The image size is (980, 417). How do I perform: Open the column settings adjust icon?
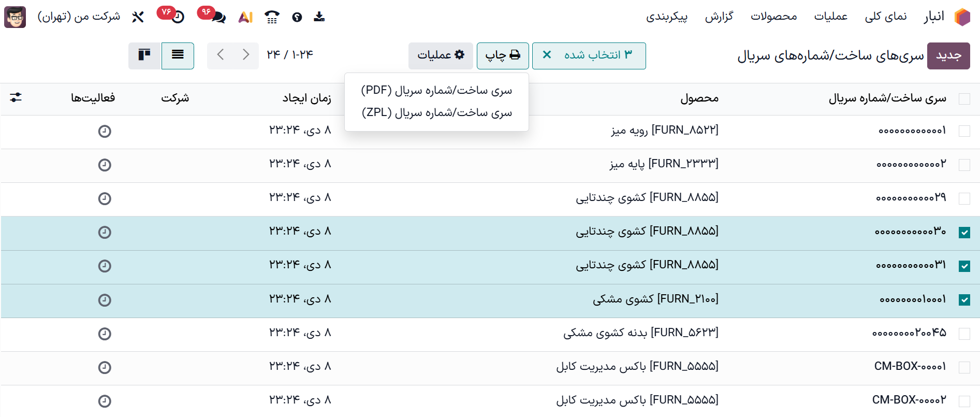point(16,97)
